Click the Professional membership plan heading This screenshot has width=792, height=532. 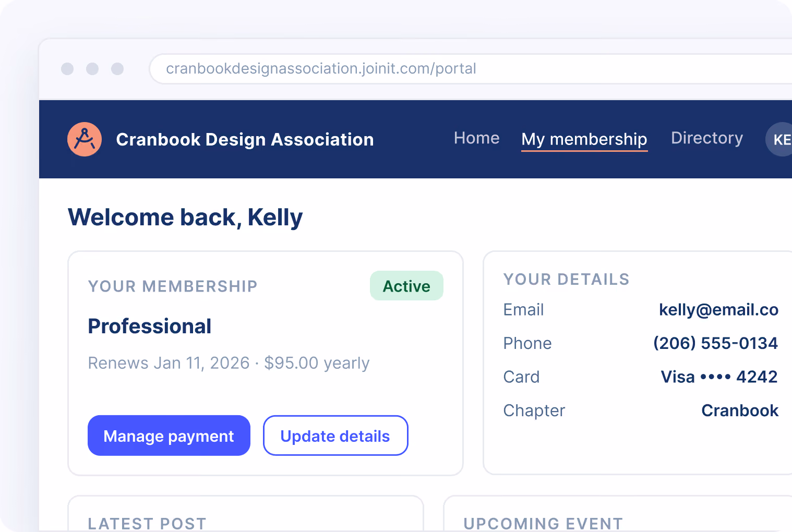click(150, 327)
